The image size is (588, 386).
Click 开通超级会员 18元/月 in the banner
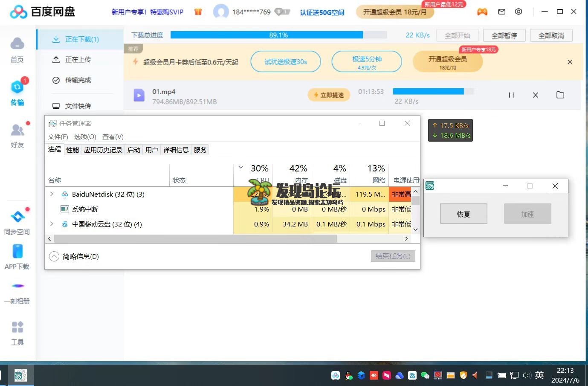(x=448, y=62)
